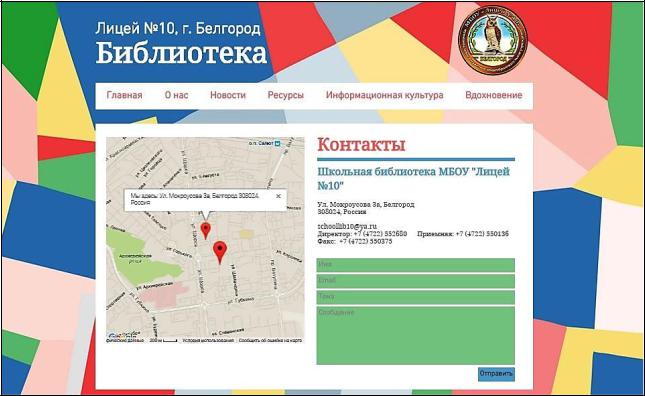
Task: Close the map address popup
Action: tap(278, 196)
